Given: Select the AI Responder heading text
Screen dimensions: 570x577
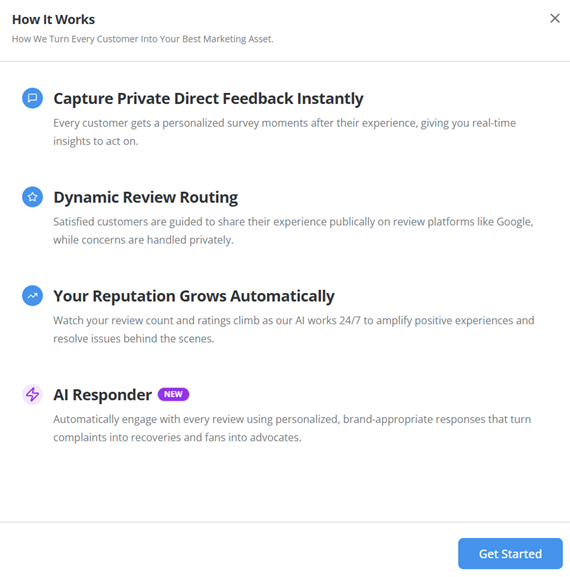Looking at the screenshot, I should coord(103,395).
